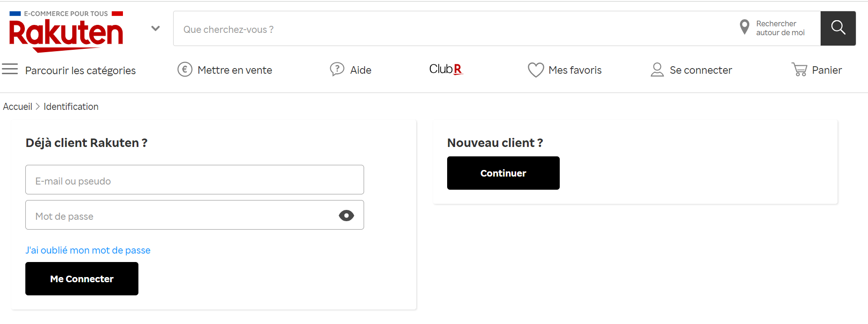Image resolution: width=868 pixels, height=324 pixels.
Task: Click the help question bubble icon
Action: click(x=337, y=69)
